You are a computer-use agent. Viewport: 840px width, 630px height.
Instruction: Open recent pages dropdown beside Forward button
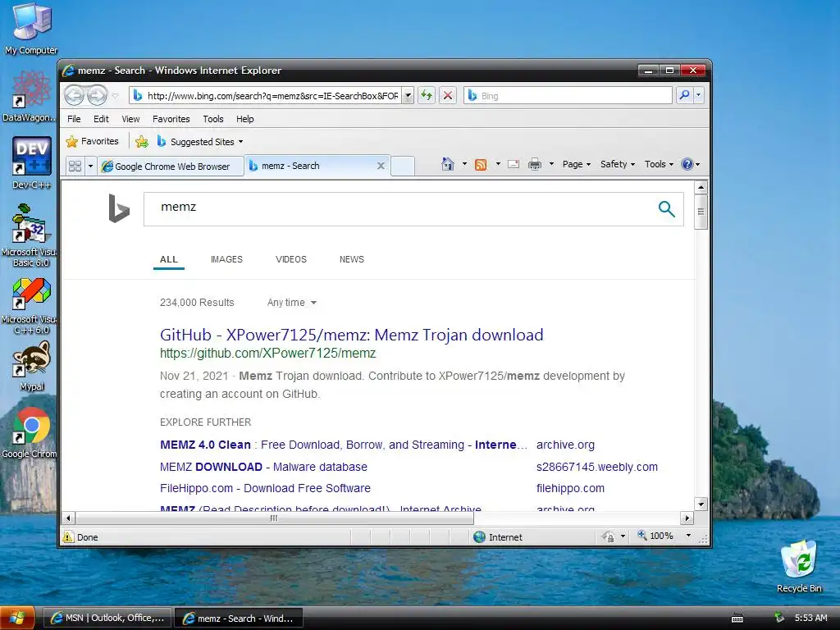pyautogui.click(x=115, y=97)
